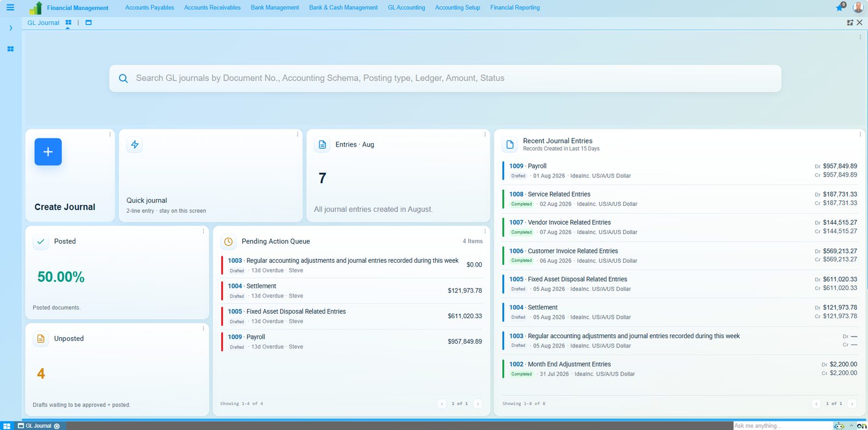Close the GL Journal panel with X
Image resolution: width=868 pixels, height=430 pixels.
point(859,23)
